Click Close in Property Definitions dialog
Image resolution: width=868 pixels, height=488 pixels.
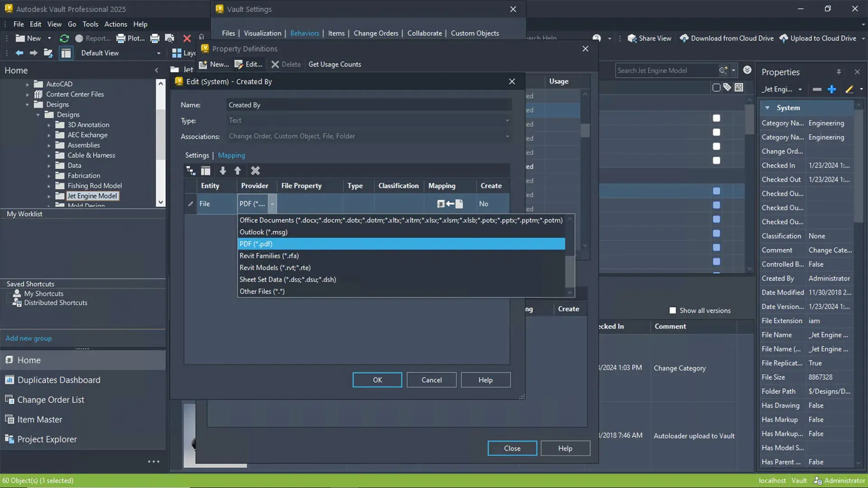512,448
